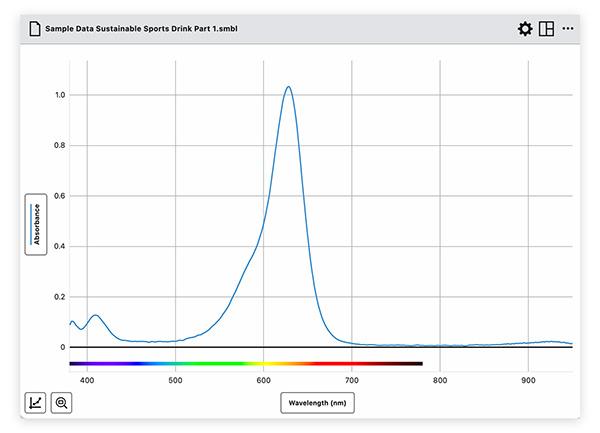The width and height of the screenshot is (600, 433).
Task: Click the 700 tick label on x-axis
Action: point(352,379)
